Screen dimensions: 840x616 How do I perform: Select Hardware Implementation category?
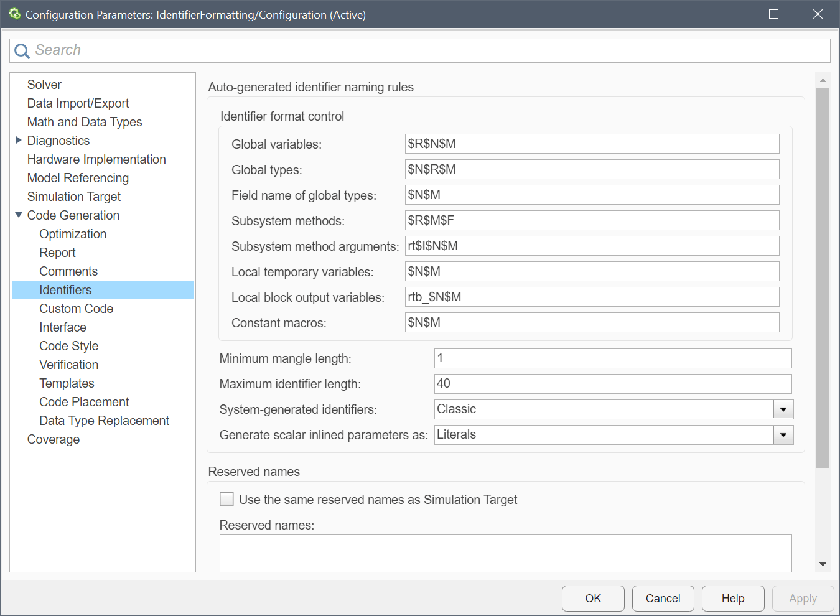click(x=96, y=159)
